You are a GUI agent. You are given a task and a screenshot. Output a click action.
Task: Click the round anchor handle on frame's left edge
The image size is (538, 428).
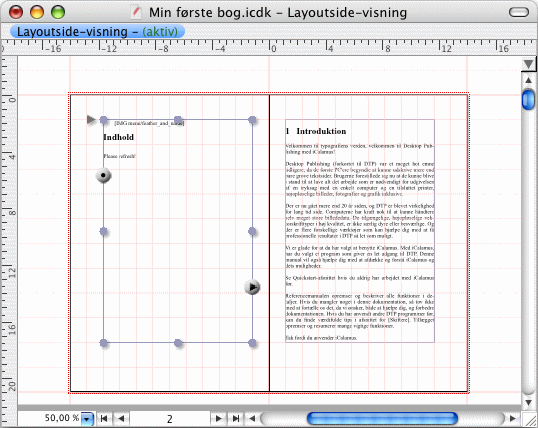[103, 175]
